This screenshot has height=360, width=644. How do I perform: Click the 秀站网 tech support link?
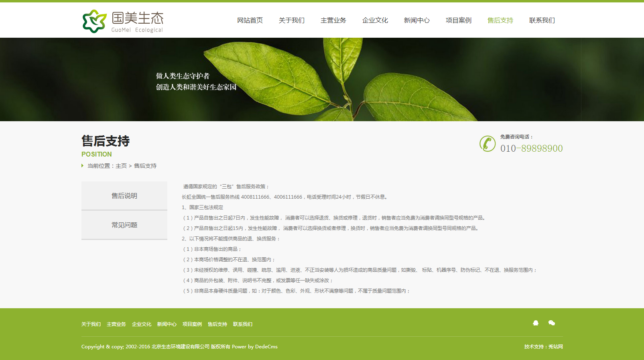[555, 347]
